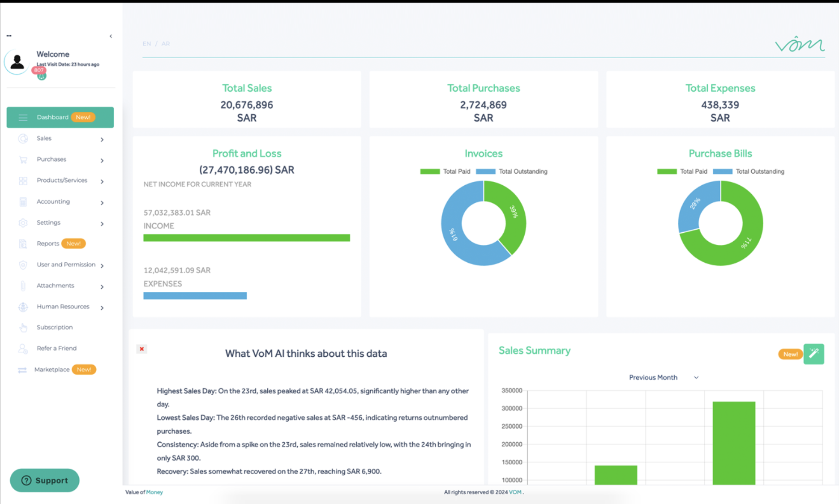Collapse the sidebar with the arrow
The image size is (839, 504).
click(111, 36)
